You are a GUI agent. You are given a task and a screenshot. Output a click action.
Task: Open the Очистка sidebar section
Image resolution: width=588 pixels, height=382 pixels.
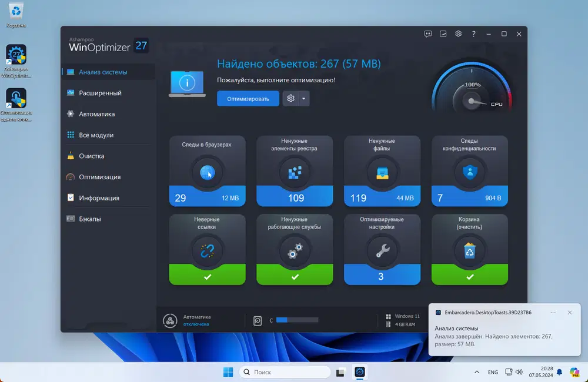[x=108, y=156]
